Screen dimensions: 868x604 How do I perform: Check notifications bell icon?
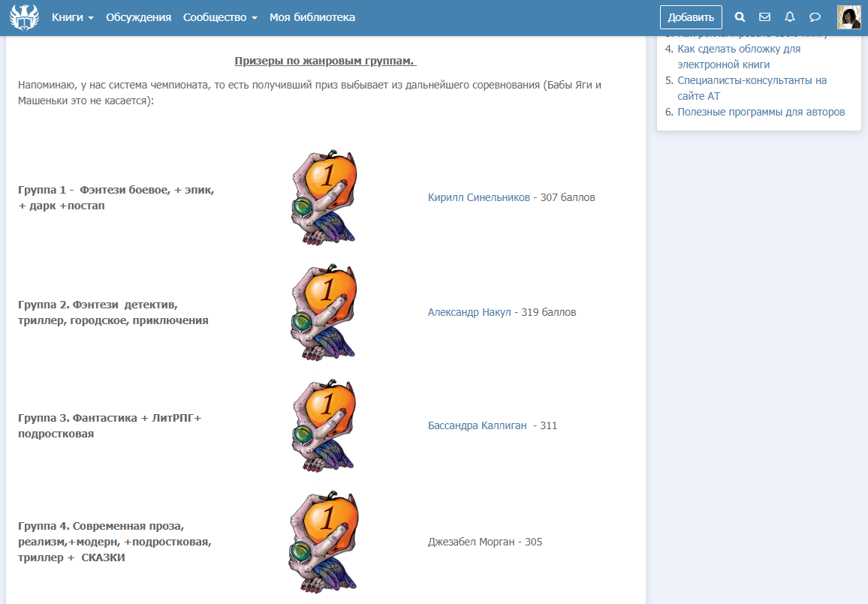click(789, 17)
